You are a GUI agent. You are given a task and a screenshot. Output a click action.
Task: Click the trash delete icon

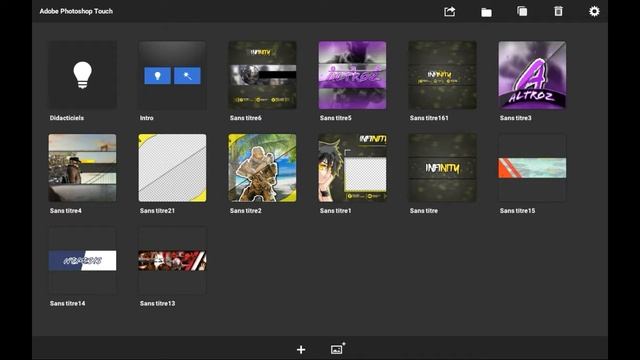(558, 11)
